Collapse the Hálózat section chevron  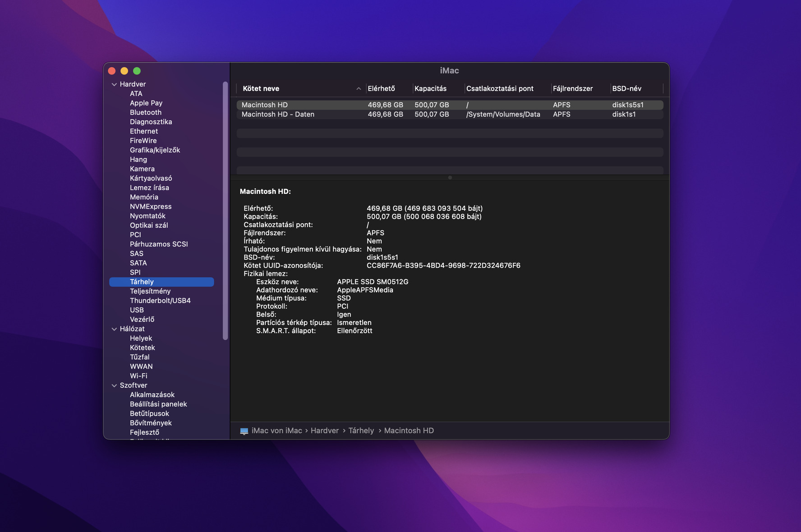tap(114, 329)
